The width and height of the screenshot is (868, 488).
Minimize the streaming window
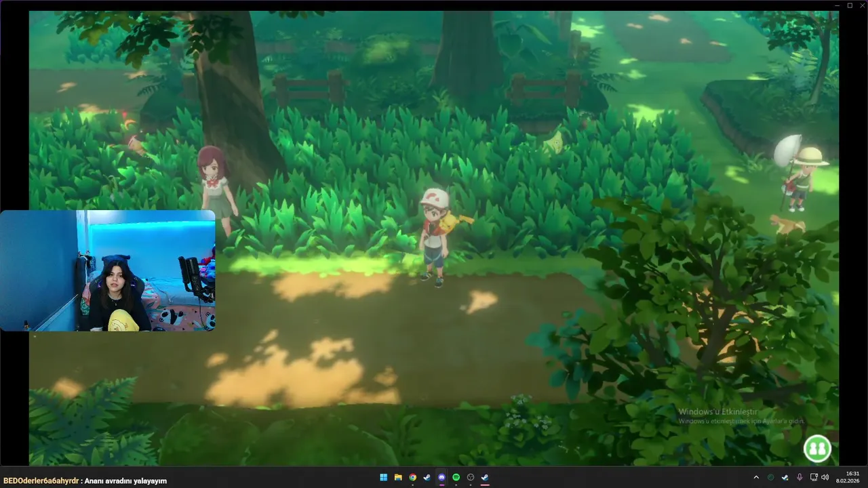837,5
